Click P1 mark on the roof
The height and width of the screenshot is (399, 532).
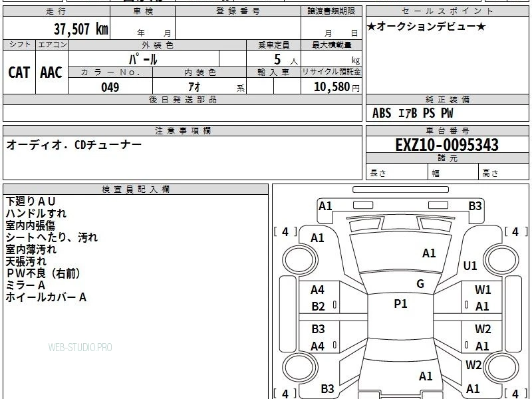401,304
